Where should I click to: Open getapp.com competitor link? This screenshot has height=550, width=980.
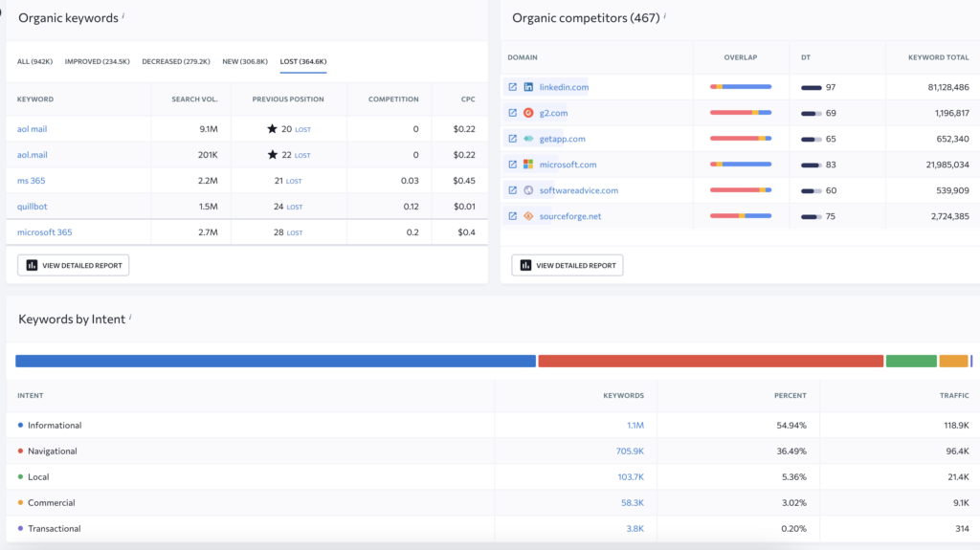coord(563,139)
